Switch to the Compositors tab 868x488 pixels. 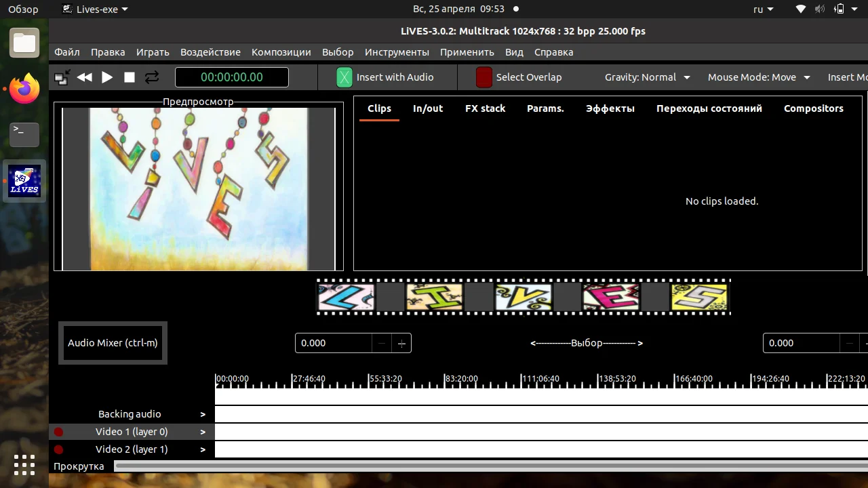(814, 108)
